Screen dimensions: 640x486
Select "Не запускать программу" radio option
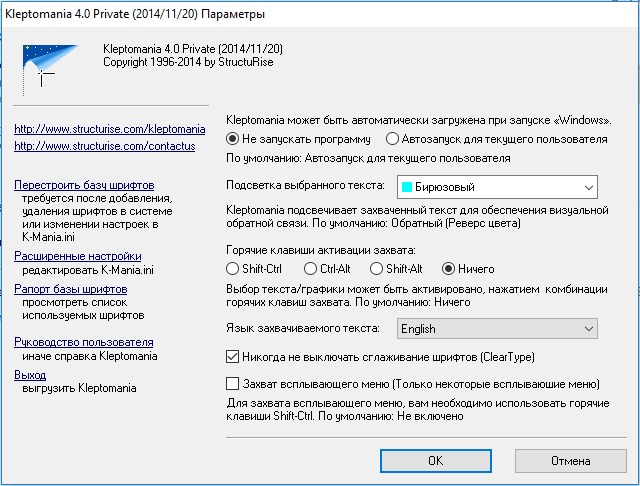(x=234, y=139)
